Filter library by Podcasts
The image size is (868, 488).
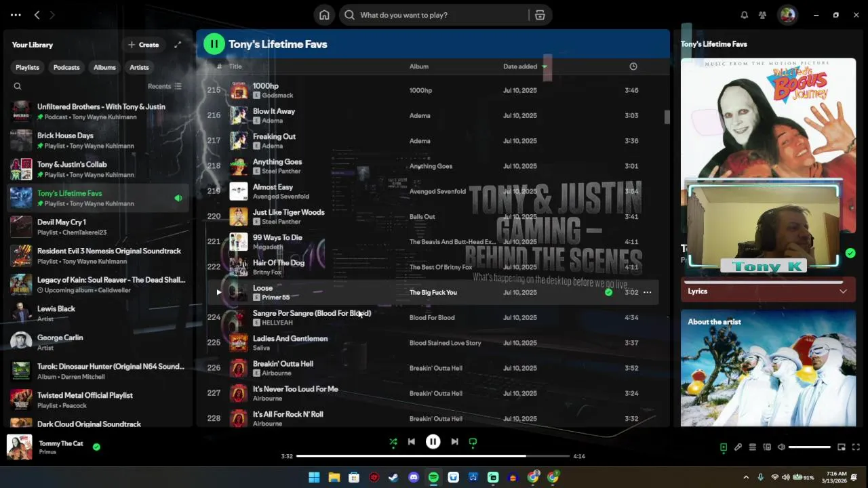pyautogui.click(x=66, y=67)
